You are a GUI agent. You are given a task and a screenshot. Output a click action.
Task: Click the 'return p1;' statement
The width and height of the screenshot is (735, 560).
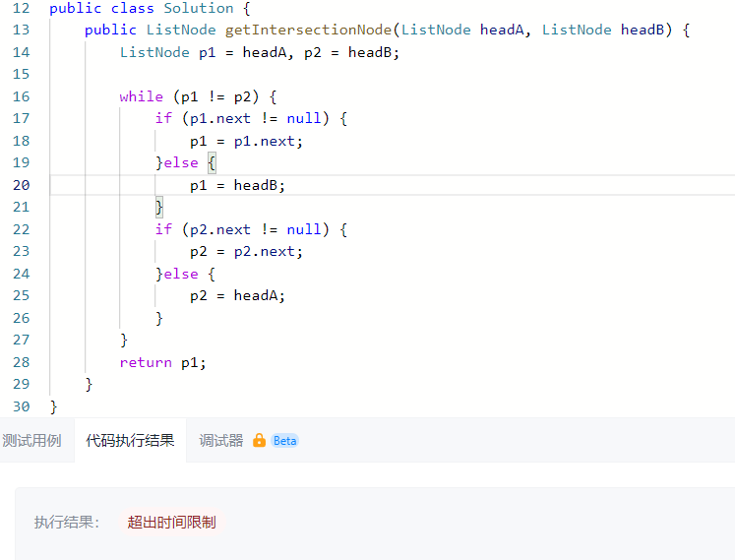(162, 362)
